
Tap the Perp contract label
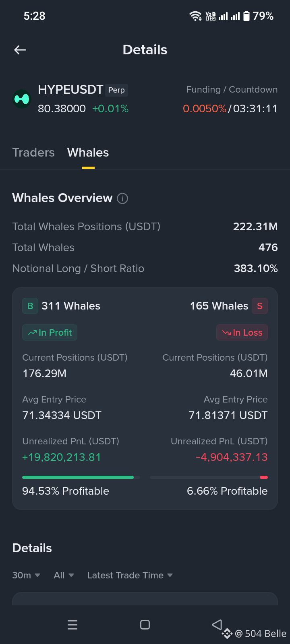pos(116,90)
